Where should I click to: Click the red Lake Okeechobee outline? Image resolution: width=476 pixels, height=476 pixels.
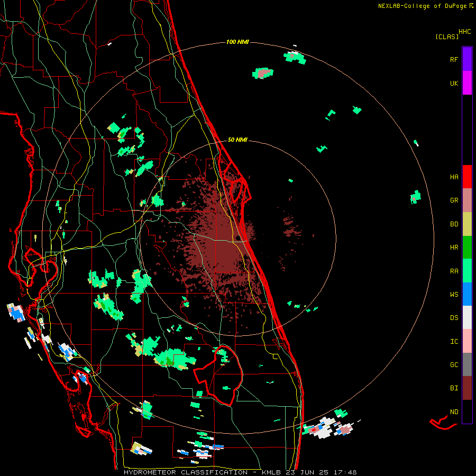[218, 376]
